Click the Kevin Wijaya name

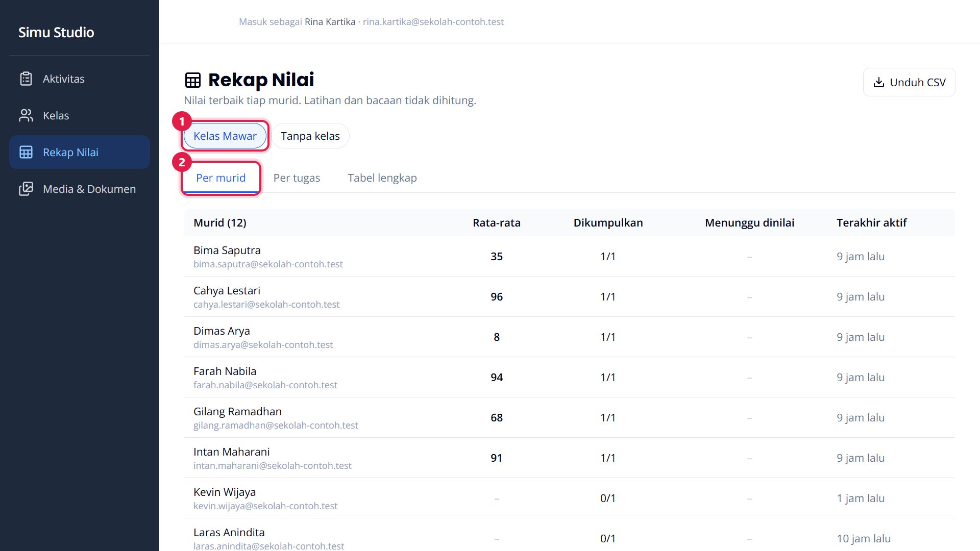point(225,492)
